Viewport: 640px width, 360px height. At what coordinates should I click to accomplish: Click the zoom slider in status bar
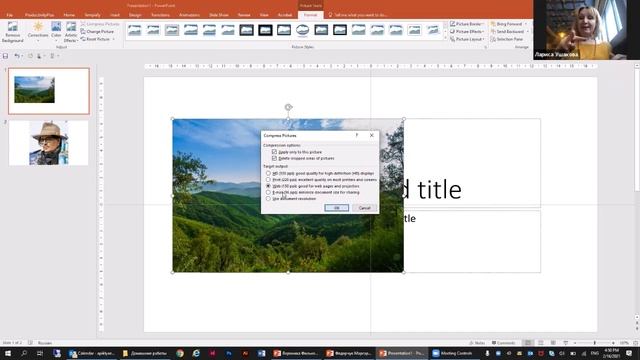click(x=594, y=343)
